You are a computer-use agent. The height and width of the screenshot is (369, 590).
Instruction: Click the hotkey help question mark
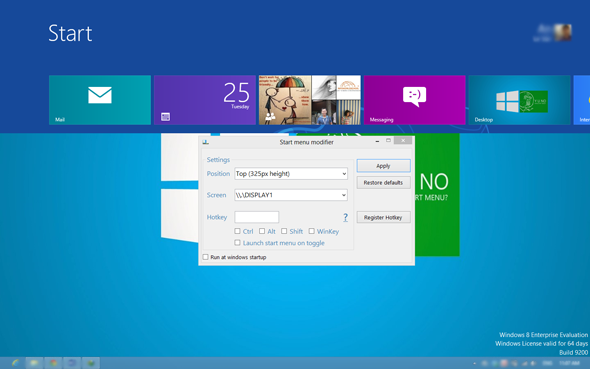tap(345, 217)
